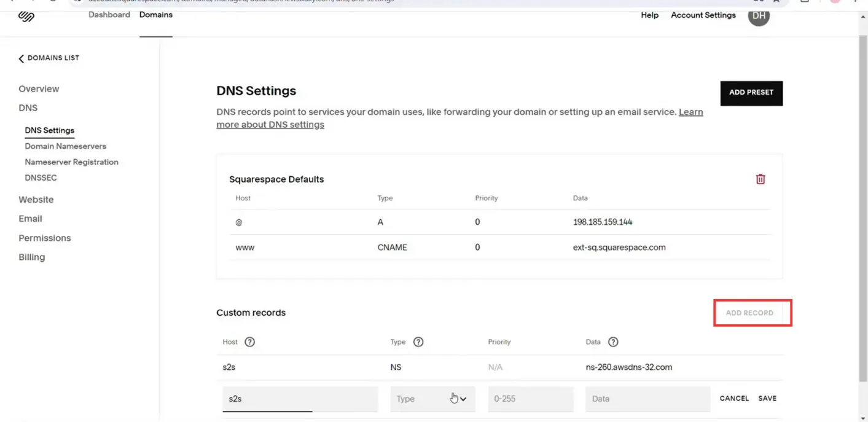This screenshot has height=422, width=868.
Task: Click the help icon beside Host
Action: click(x=249, y=342)
